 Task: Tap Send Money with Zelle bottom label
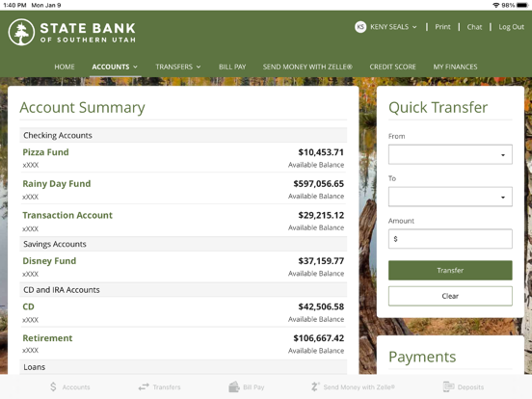[359, 387]
